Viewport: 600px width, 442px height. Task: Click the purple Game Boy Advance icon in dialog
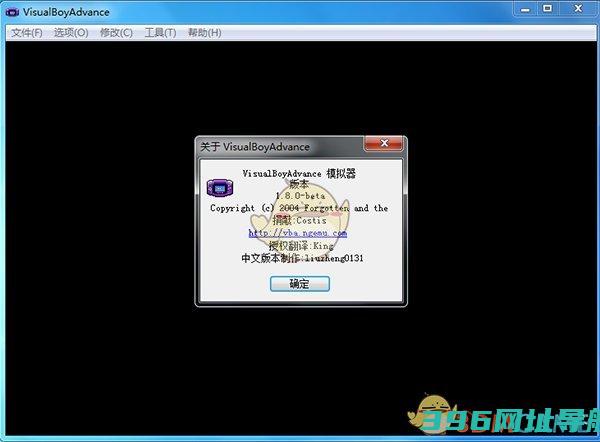[x=220, y=188]
